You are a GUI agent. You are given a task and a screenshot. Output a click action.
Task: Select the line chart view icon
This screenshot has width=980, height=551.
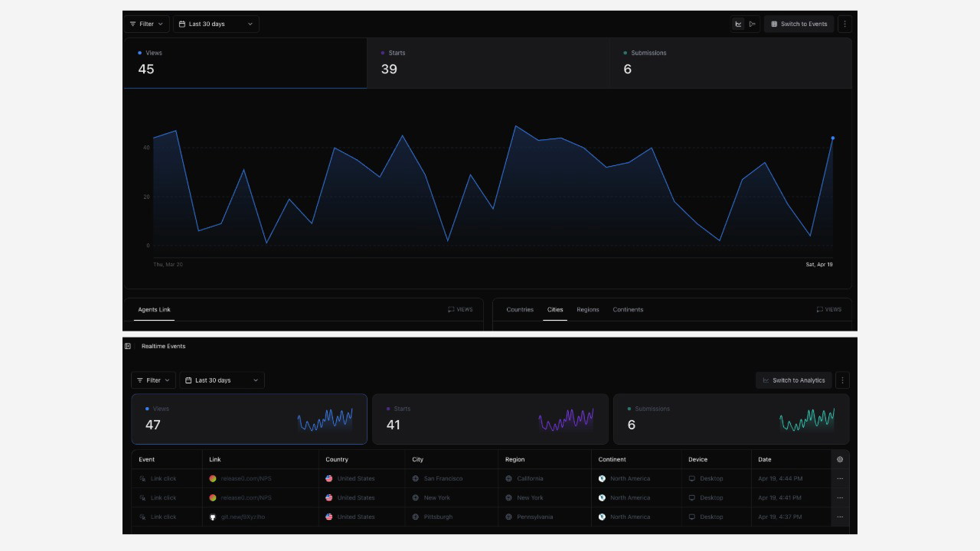coord(738,24)
